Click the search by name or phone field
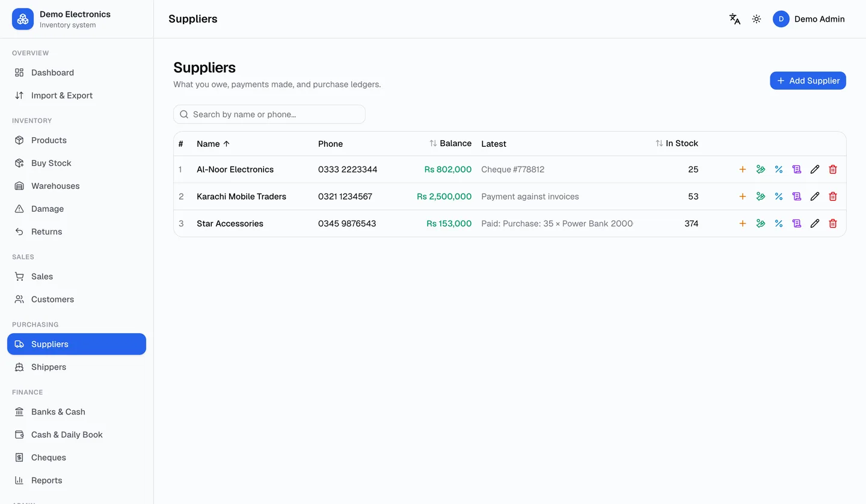 click(269, 114)
